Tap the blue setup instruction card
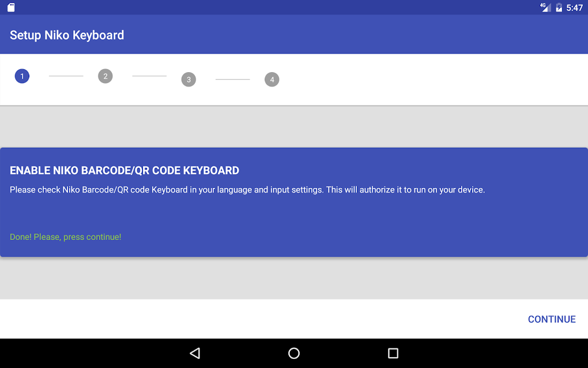Screen dimensions: 588x368 pyautogui.click(x=294, y=202)
